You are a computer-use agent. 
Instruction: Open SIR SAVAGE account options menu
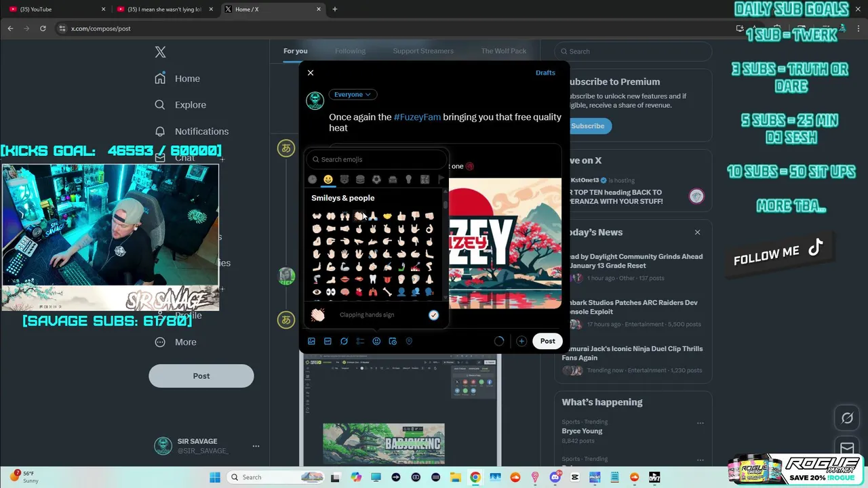[x=256, y=446]
